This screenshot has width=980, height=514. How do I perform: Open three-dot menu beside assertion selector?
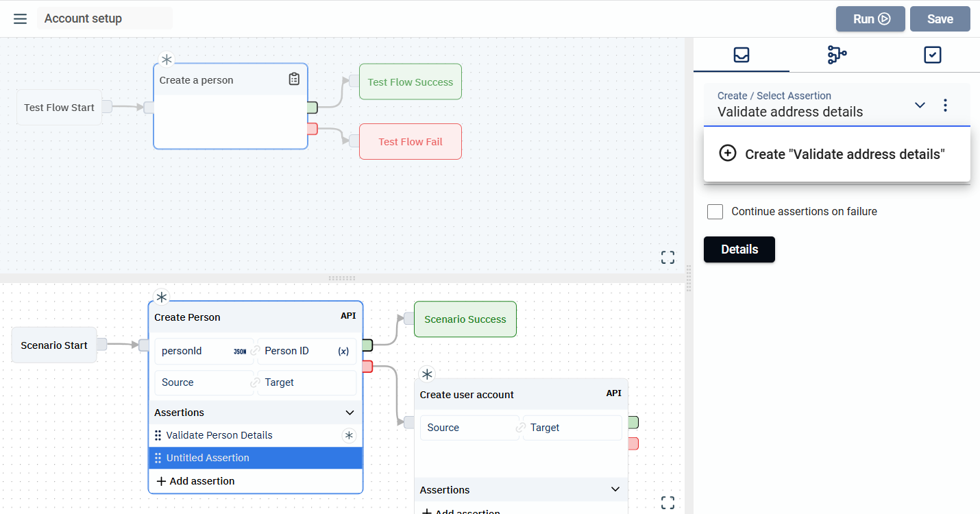(x=945, y=106)
